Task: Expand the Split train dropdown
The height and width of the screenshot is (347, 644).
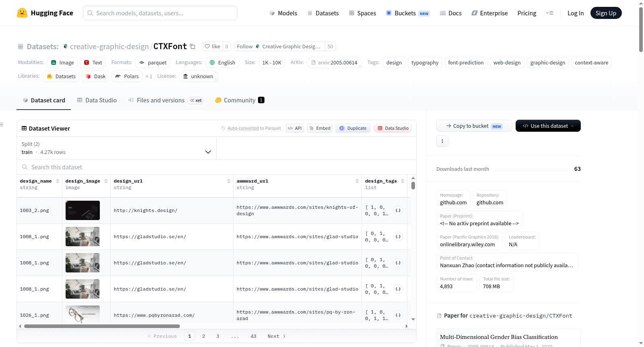Action: click(x=116, y=148)
